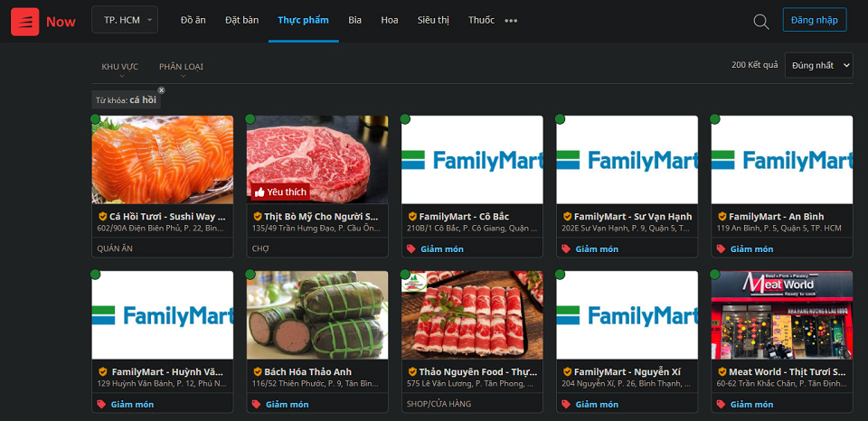Switch to the Đặt bàn tab
Screen dimensions: 868x421
242,21
